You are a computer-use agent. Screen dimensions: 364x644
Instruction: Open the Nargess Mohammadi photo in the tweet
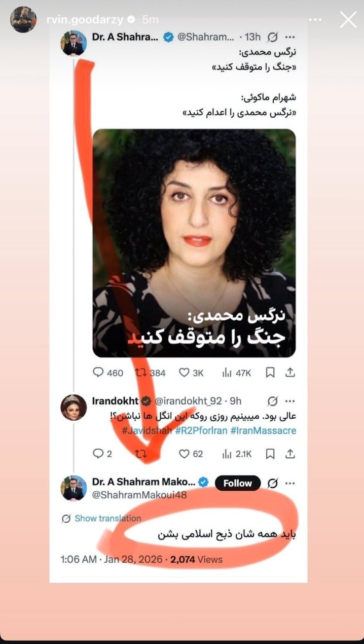pyautogui.click(x=194, y=243)
